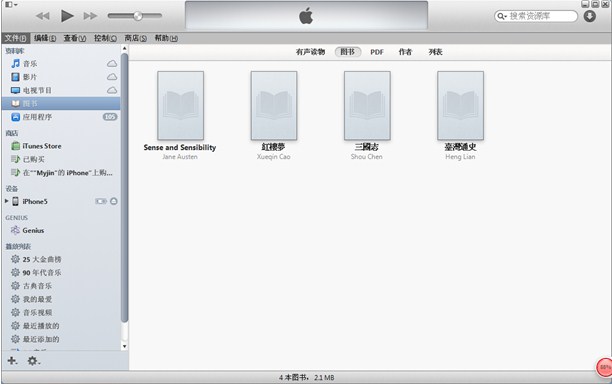Click the downloads arrow icon
This screenshot has height=386, width=612.
coord(590,16)
